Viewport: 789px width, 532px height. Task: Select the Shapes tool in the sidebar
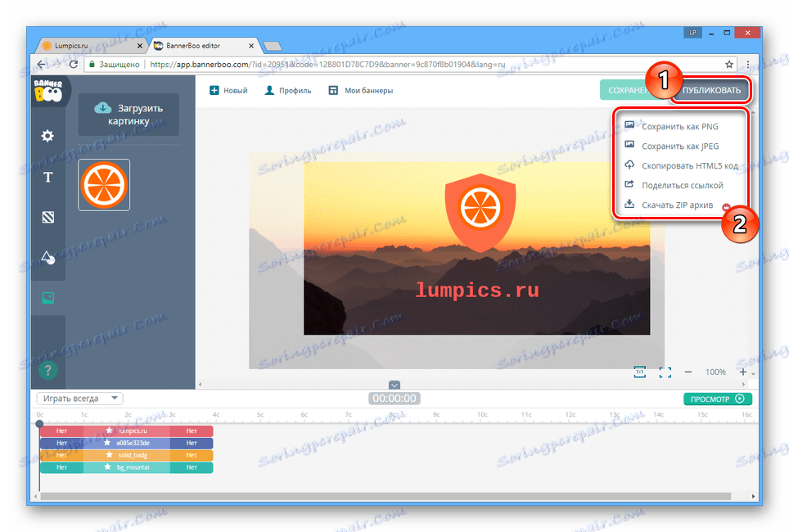(47, 258)
